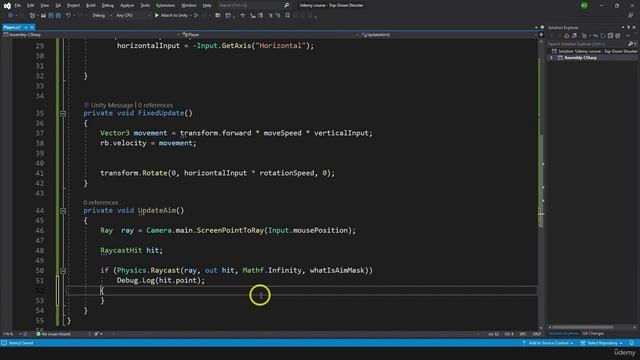The width and height of the screenshot is (640, 360).
Task: Open the File menu
Action: click(18, 5)
